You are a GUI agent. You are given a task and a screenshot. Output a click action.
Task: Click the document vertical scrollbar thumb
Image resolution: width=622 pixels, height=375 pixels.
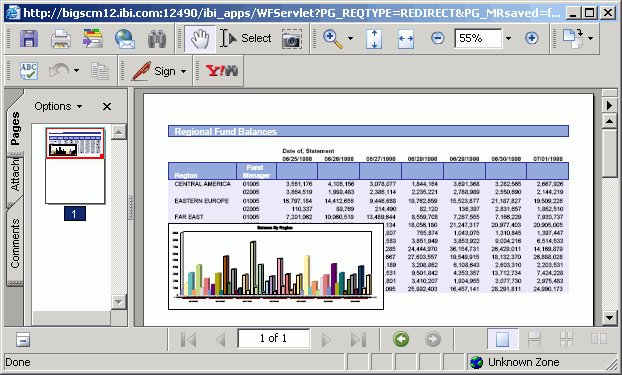click(x=609, y=153)
